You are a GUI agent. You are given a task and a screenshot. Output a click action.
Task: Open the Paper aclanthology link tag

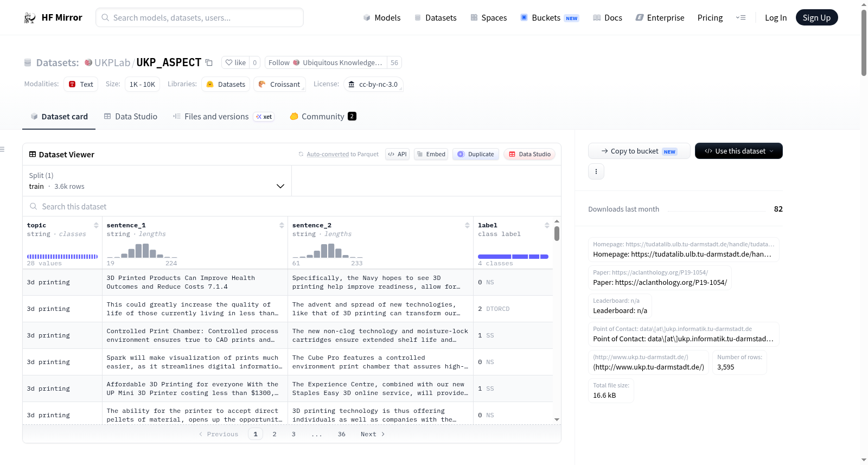click(660, 278)
